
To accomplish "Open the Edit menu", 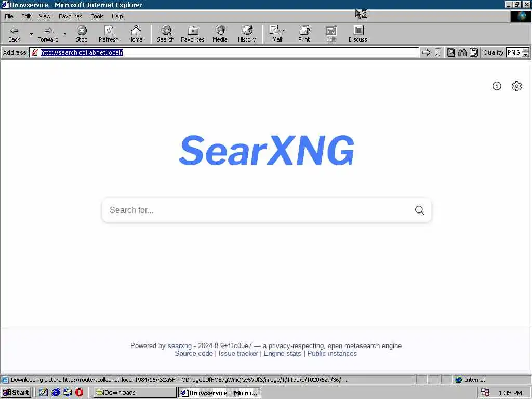I will tap(26, 16).
